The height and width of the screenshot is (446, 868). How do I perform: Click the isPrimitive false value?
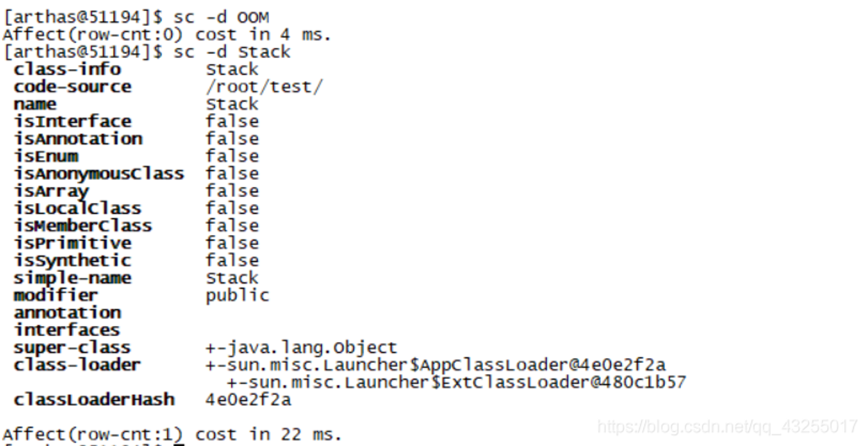coord(232,243)
